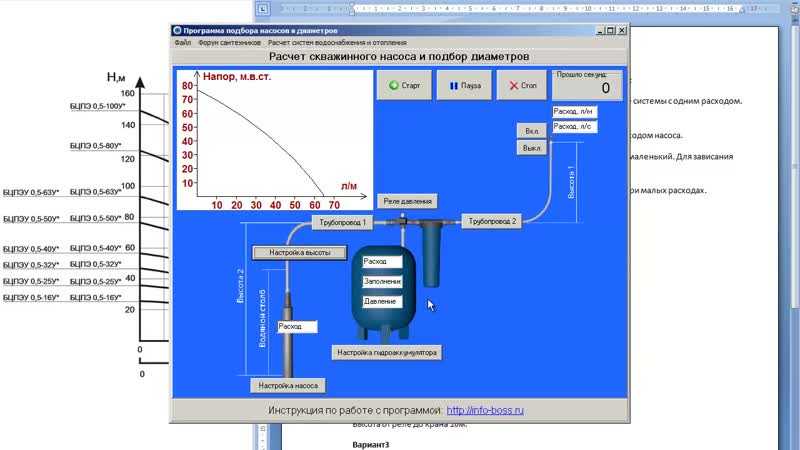Click the Выкл button
The image size is (800, 450).
point(532,148)
